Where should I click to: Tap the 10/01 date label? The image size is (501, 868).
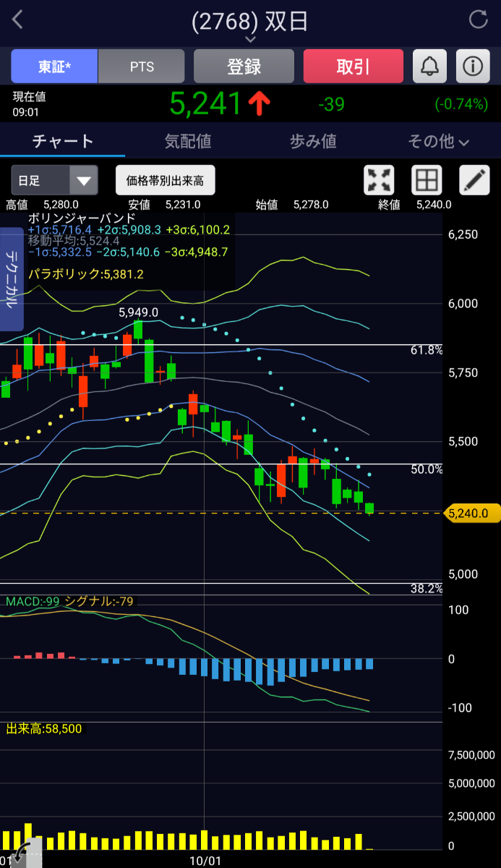coord(205,861)
